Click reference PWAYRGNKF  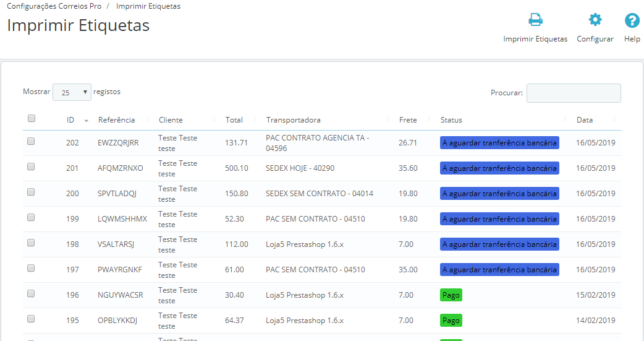click(120, 270)
